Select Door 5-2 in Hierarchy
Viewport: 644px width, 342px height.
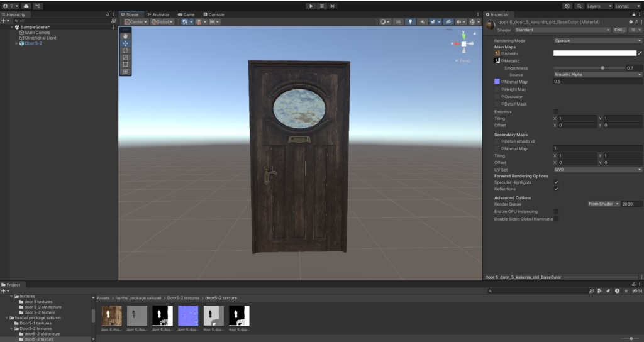pyautogui.click(x=33, y=43)
